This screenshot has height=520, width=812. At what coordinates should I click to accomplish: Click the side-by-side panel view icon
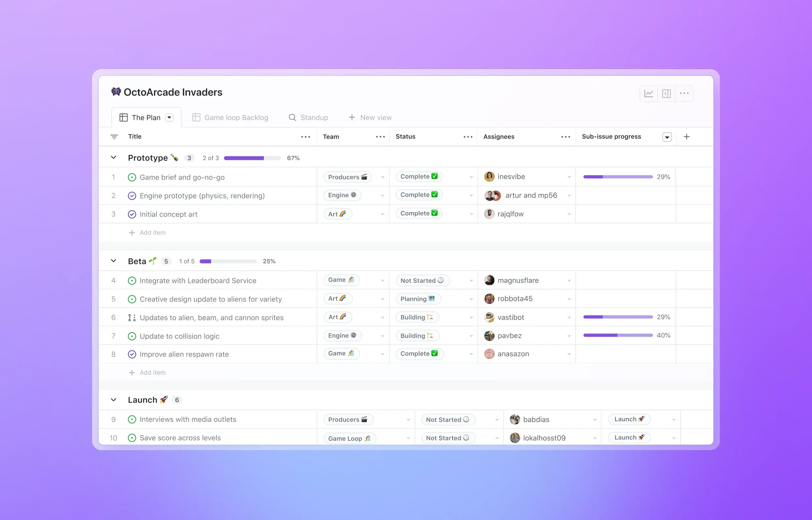tap(666, 94)
